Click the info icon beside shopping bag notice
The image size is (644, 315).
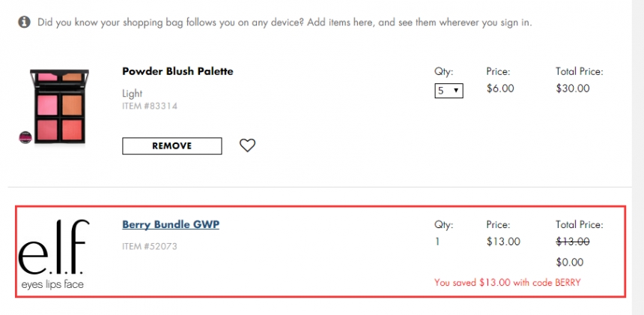point(24,22)
